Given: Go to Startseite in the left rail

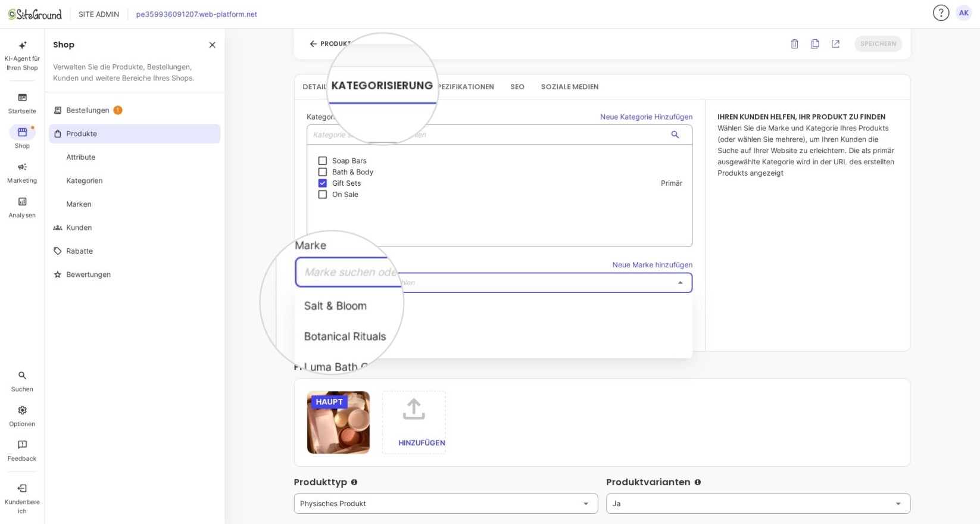Looking at the screenshot, I should click(22, 103).
